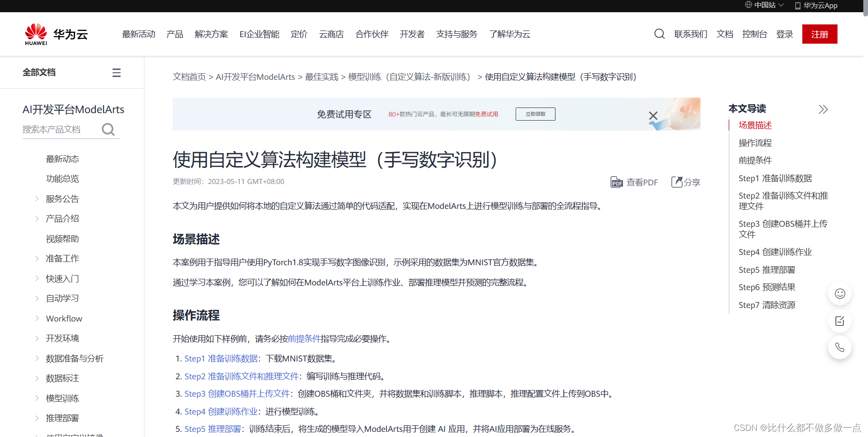Viewport: 868px width, 437px height.
Task: Click the hamburger icon next to 全部文档
Action: point(116,72)
